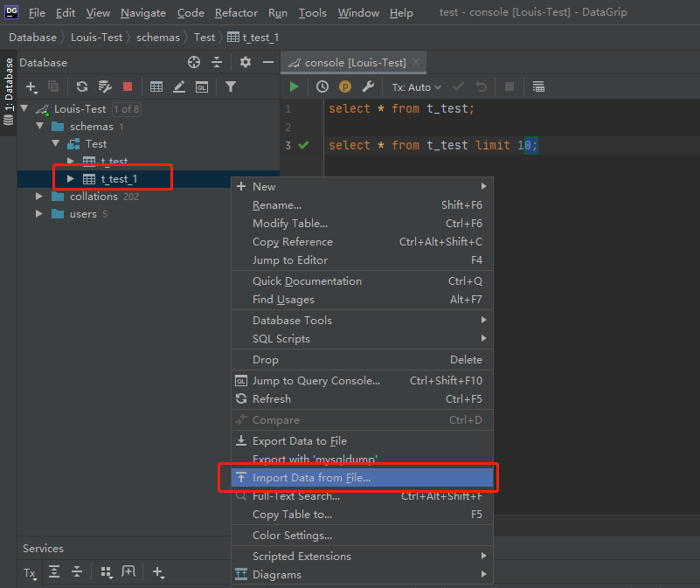Screen dimensions: 700x588
Task: Click the Commit checkmark icon
Action: [x=458, y=86]
